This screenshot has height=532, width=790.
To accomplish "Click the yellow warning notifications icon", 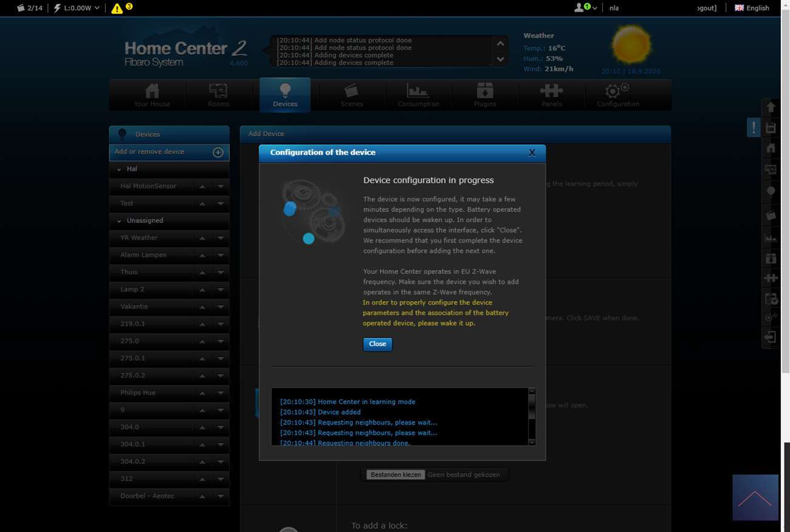I will pos(117,9).
